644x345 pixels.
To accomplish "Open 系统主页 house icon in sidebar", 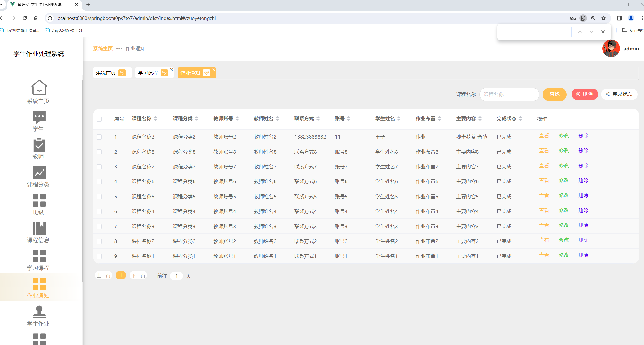I will (39, 87).
